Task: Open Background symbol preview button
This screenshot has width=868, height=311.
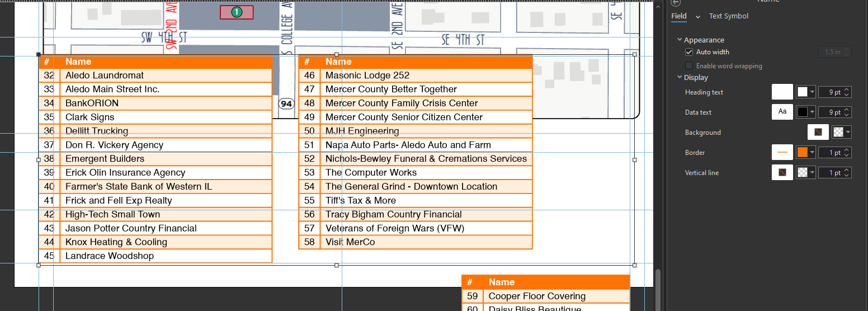Action: [818, 132]
